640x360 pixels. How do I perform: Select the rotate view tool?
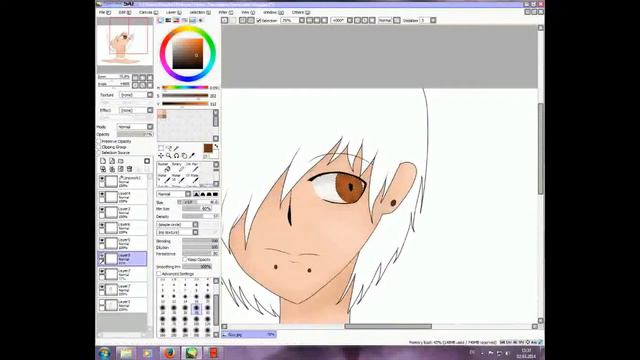[176, 156]
